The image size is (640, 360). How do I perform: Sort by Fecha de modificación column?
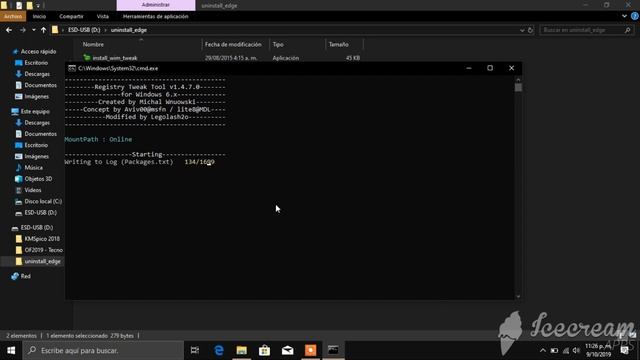233,44
